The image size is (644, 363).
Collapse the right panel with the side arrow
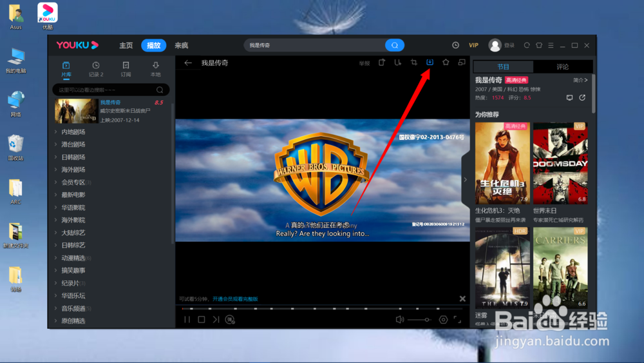466,180
